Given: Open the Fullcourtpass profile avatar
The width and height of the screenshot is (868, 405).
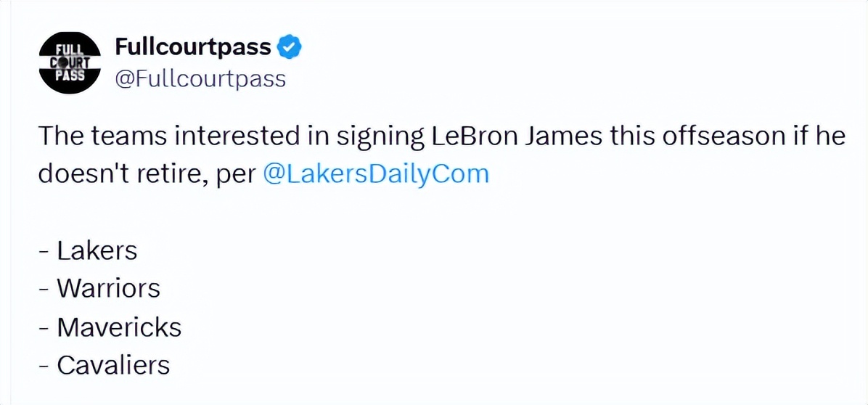Looking at the screenshot, I should pyautogui.click(x=67, y=63).
